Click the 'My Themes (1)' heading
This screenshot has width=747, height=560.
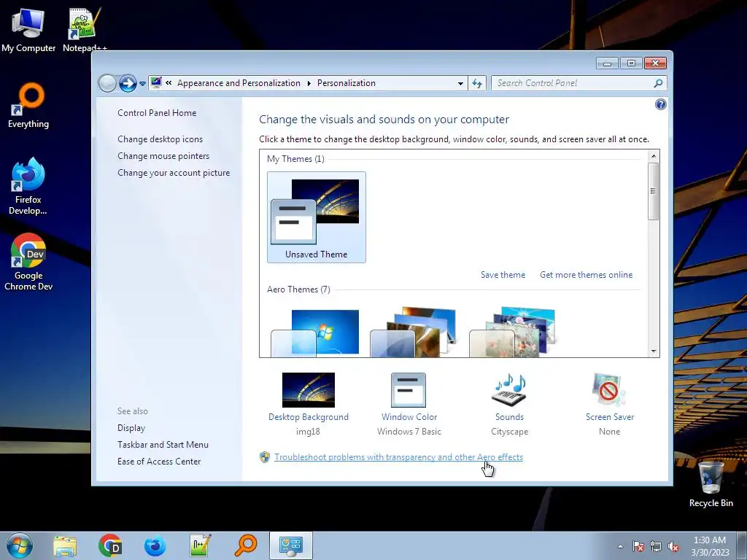[x=295, y=159]
